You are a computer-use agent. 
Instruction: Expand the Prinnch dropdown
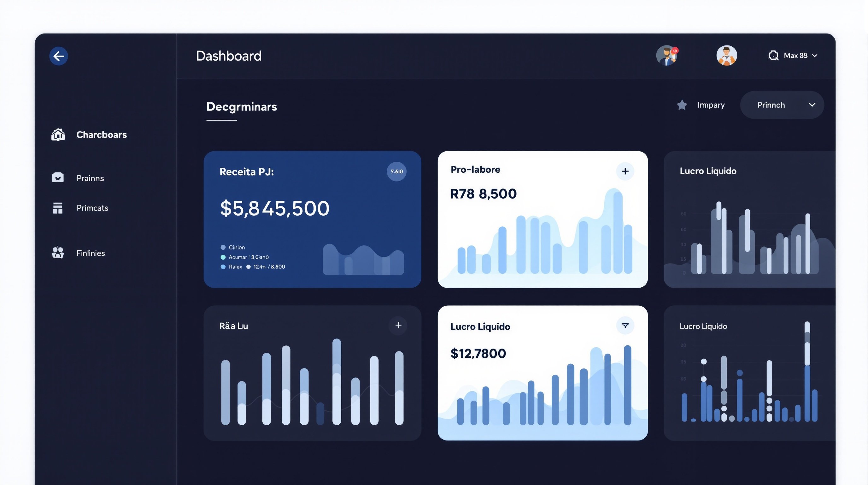coord(782,105)
